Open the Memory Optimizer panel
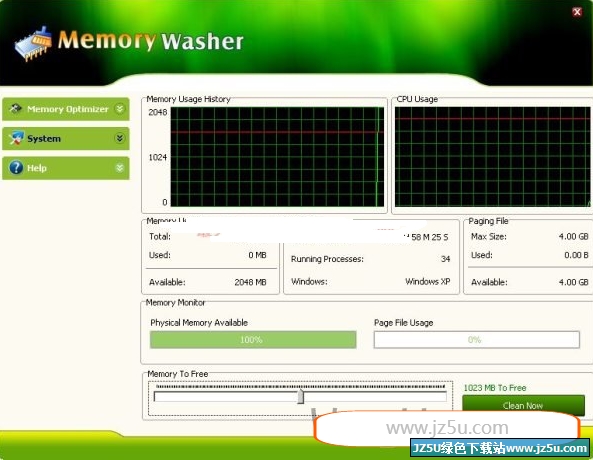Screen dimensions: 593x460 coord(66,109)
